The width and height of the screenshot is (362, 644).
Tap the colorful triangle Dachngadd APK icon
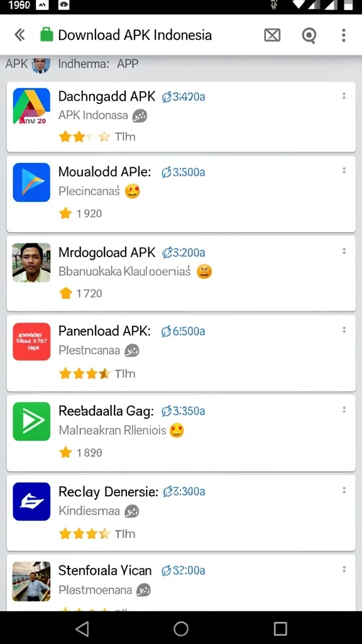31,106
